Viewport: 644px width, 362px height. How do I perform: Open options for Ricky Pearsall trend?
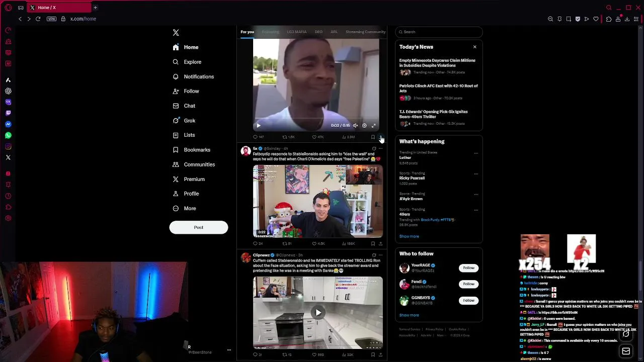coord(476,173)
